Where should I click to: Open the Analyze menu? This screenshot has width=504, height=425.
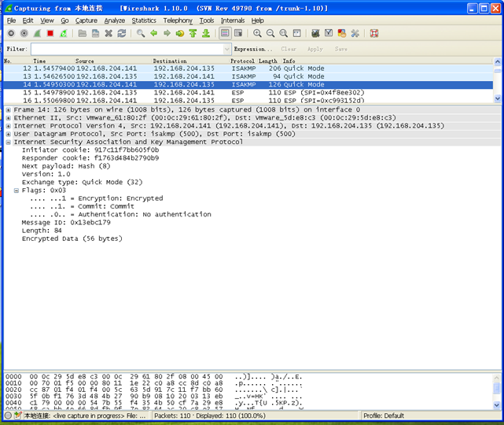pyautogui.click(x=114, y=20)
